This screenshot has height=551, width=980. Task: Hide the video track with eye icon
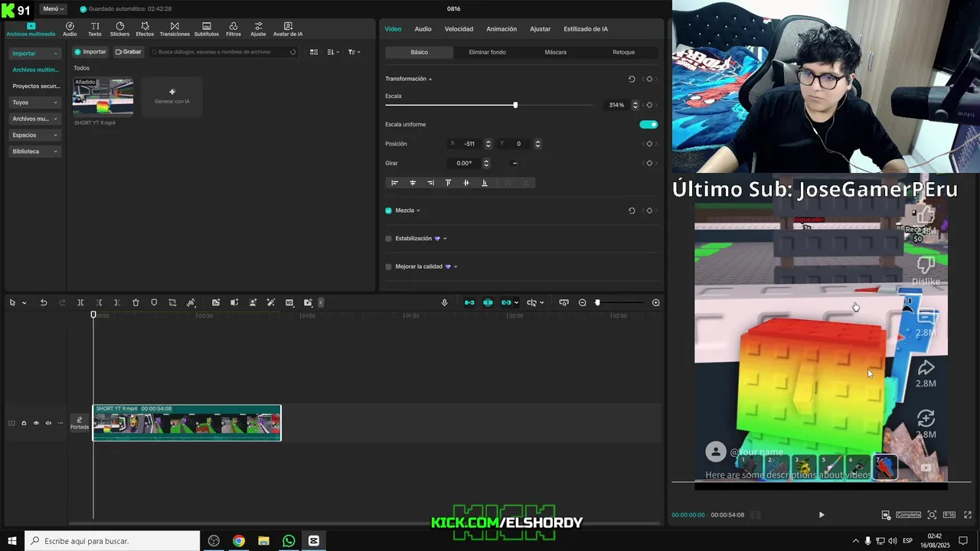pos(36,423)
